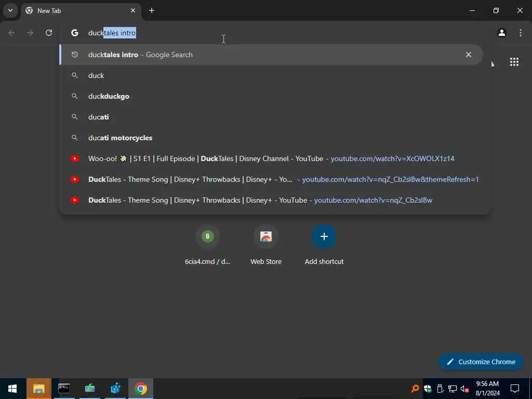532x399 pixels.
Task: Select the New Tab tab
Action: coord(81,10)
